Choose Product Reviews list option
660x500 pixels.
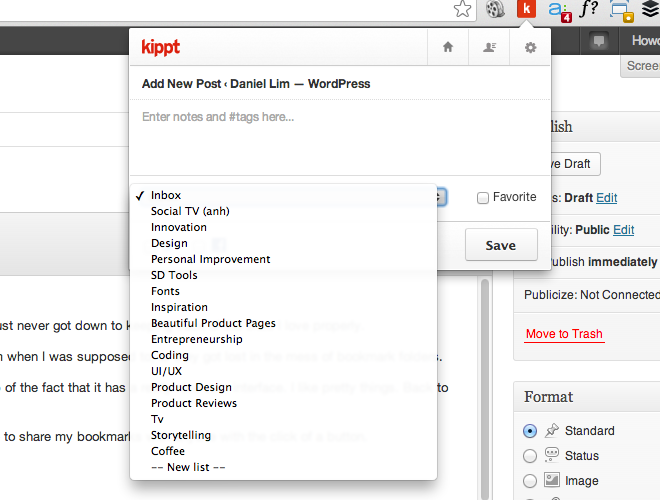(x=283, y=403)
